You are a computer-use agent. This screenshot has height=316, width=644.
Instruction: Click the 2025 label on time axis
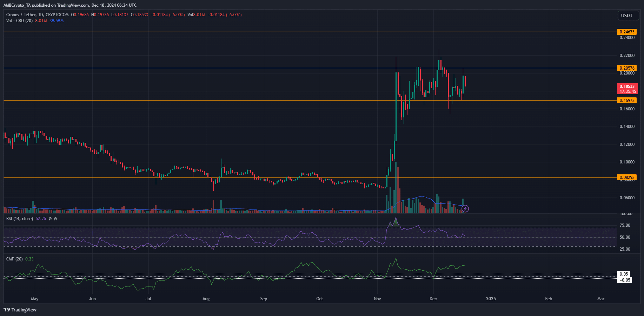pos(491,299)
